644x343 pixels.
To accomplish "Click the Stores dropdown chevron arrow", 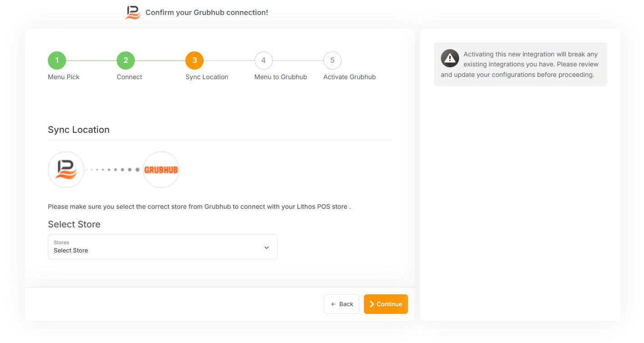I will pos(266,247).
